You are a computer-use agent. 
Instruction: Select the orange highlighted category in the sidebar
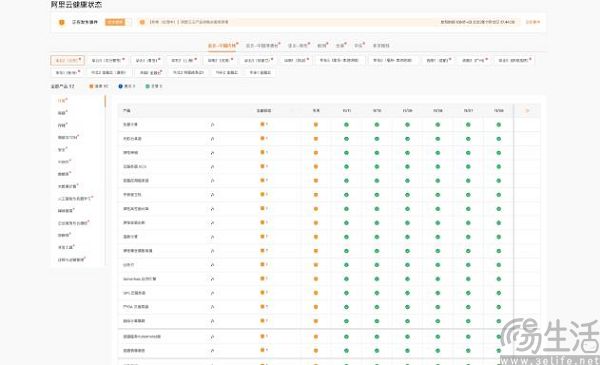pos(62,101)
